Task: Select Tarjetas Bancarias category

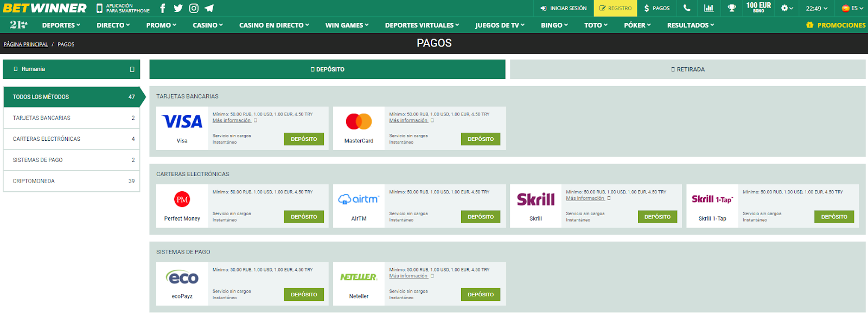Action: (x=72, y=118)
